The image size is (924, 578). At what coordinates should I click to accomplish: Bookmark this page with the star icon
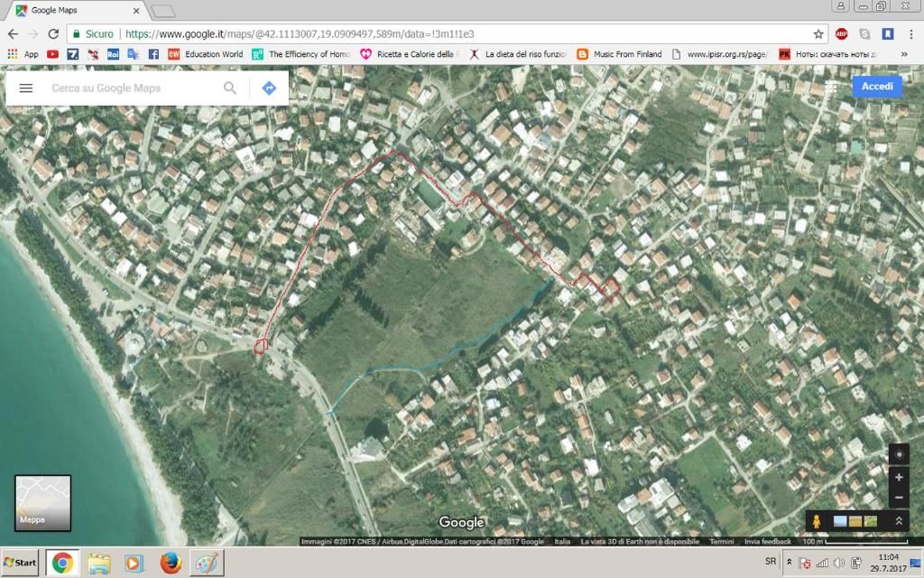(818, 34)
